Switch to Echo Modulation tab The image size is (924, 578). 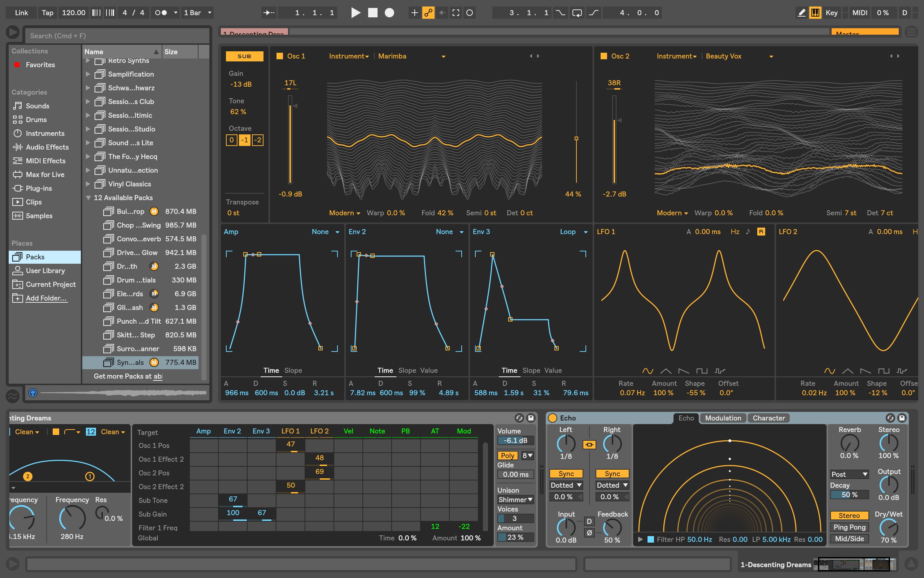tap(723, 418)
